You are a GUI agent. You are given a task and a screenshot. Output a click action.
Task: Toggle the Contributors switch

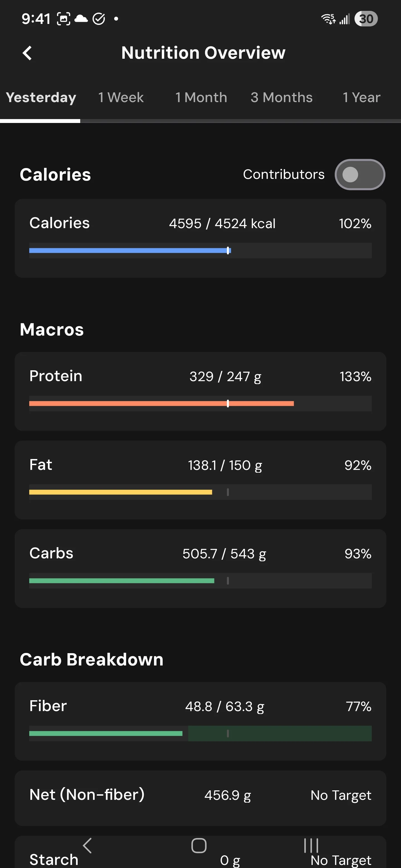point(360,174)
